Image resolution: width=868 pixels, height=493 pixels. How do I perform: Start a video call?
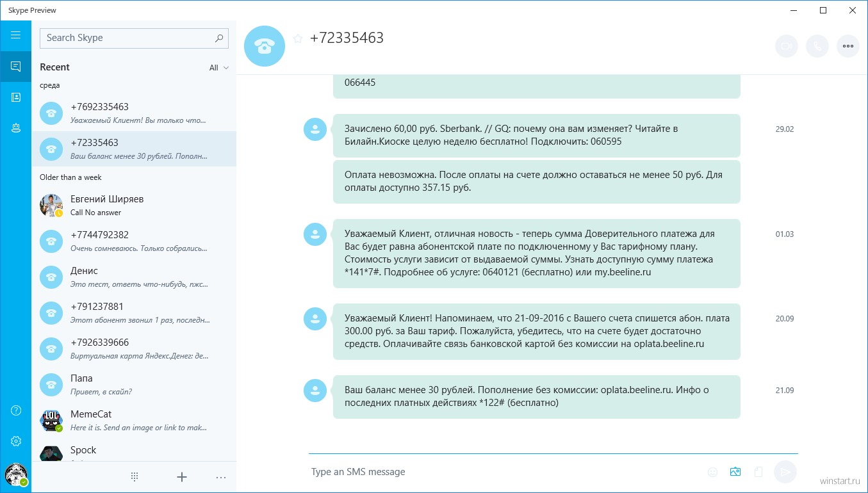(787, 46)
